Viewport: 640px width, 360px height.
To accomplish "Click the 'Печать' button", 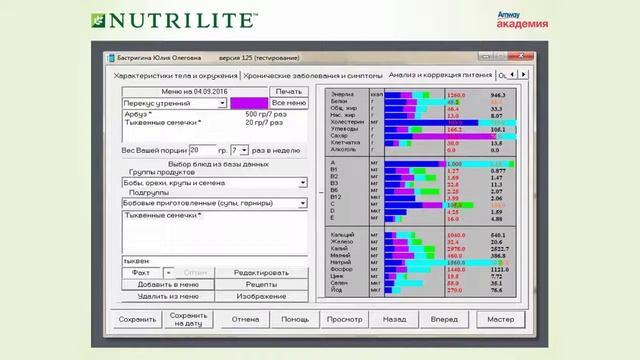I will (x=289, y=91).
